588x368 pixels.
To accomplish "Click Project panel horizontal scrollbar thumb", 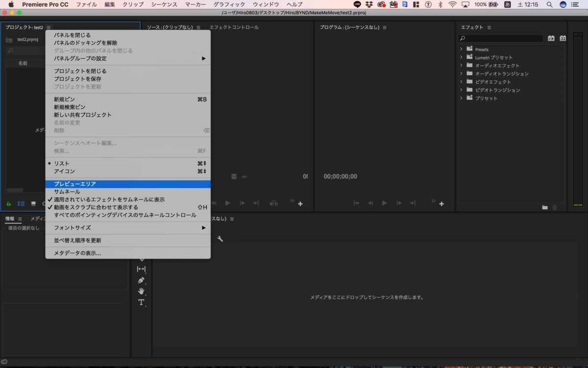I will coord(15,190).
